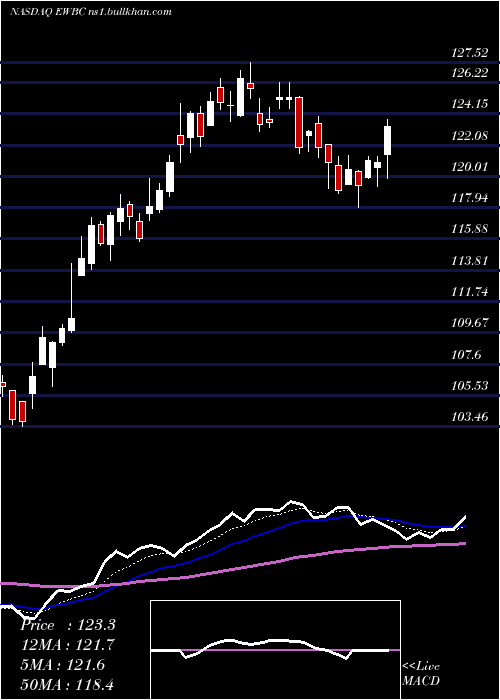500x700 pixels.
Task: Select the 117.94 price axis label
Action: pyautogui.click(x=469, y=198)
